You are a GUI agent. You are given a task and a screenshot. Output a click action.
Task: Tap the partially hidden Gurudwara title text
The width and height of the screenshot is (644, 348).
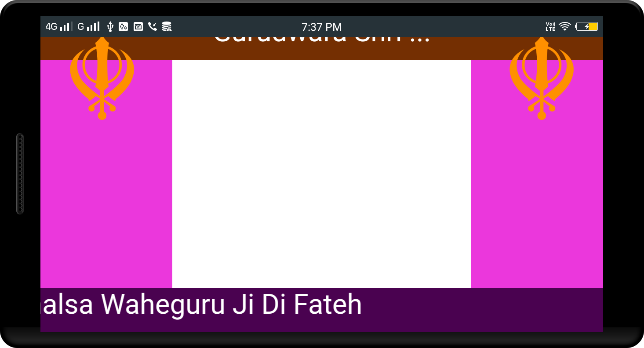pyautogui.click(x=322, y=40)
